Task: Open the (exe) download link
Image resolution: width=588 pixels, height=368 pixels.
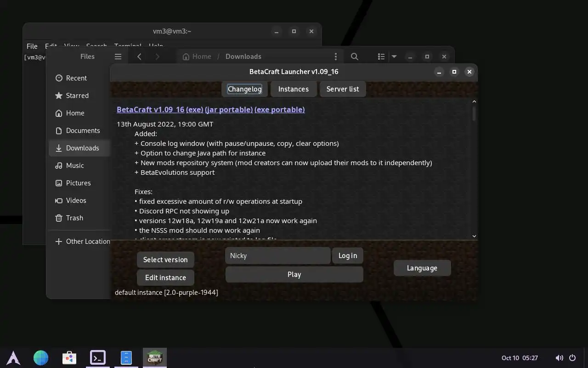Action: click(194, 109)
